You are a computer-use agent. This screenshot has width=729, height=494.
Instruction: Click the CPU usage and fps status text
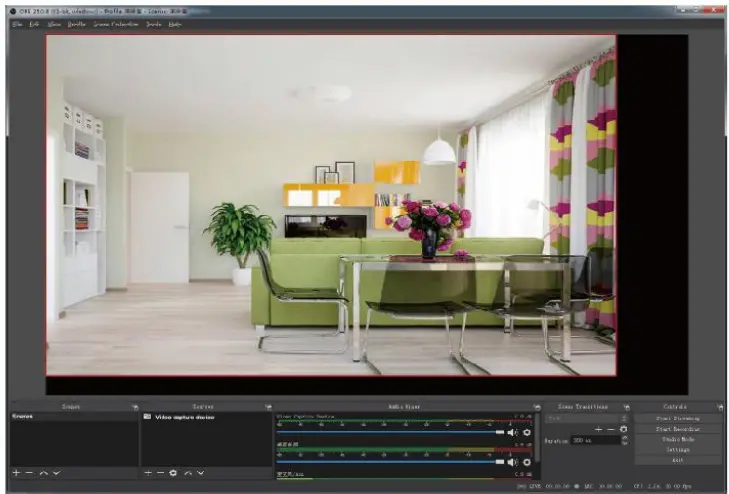pos(663,486)
